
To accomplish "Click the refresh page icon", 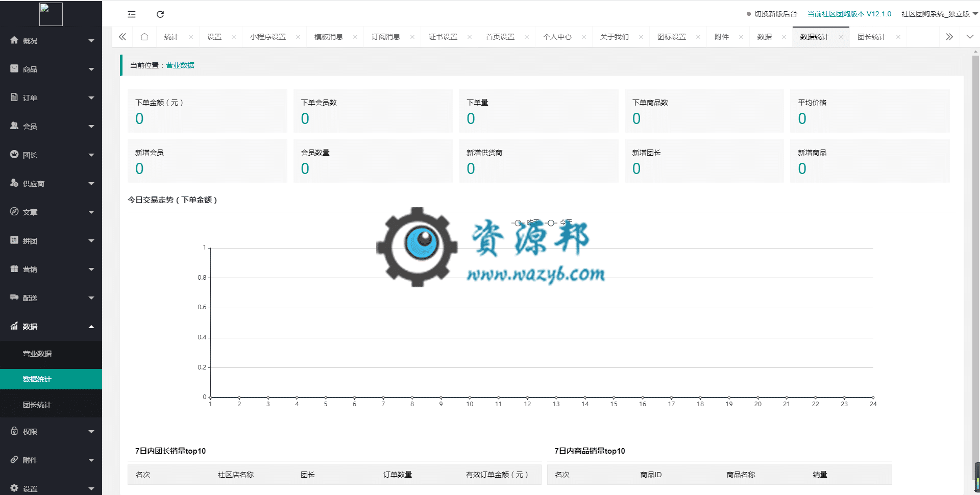I will (160, 14).
